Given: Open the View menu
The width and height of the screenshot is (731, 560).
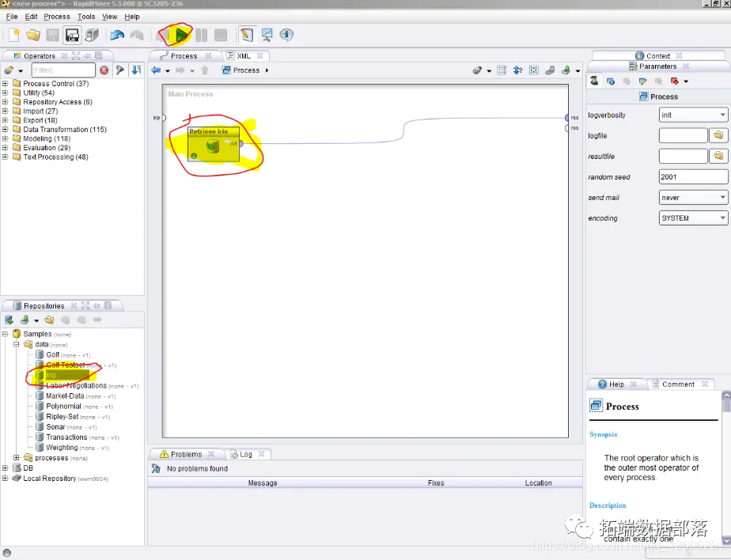Looking at the screenshot, I should [x=109, y=17].
